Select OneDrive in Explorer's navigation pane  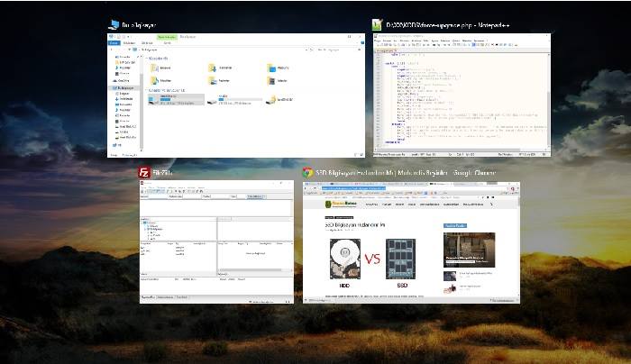pyautogui.click(x=123, y=79)
